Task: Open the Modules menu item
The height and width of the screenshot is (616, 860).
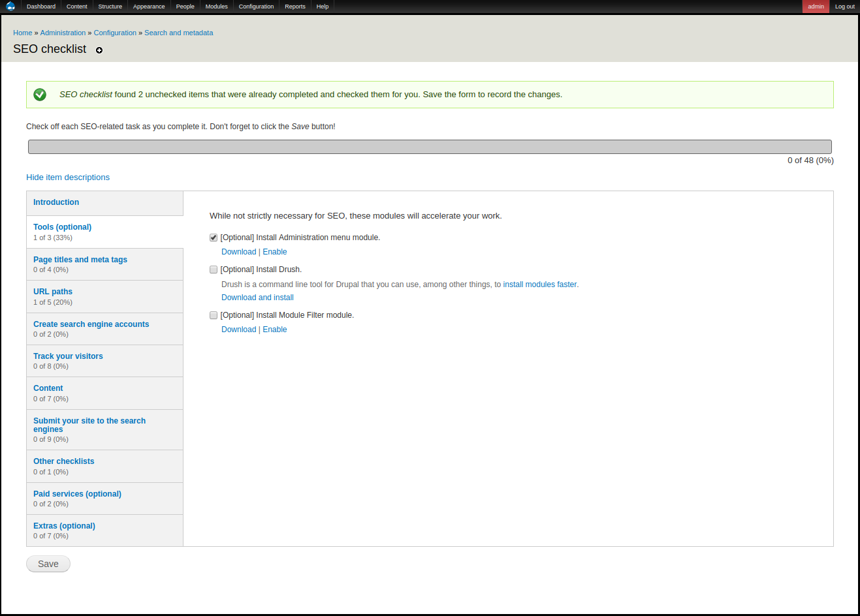Action: tap(216, 7)
